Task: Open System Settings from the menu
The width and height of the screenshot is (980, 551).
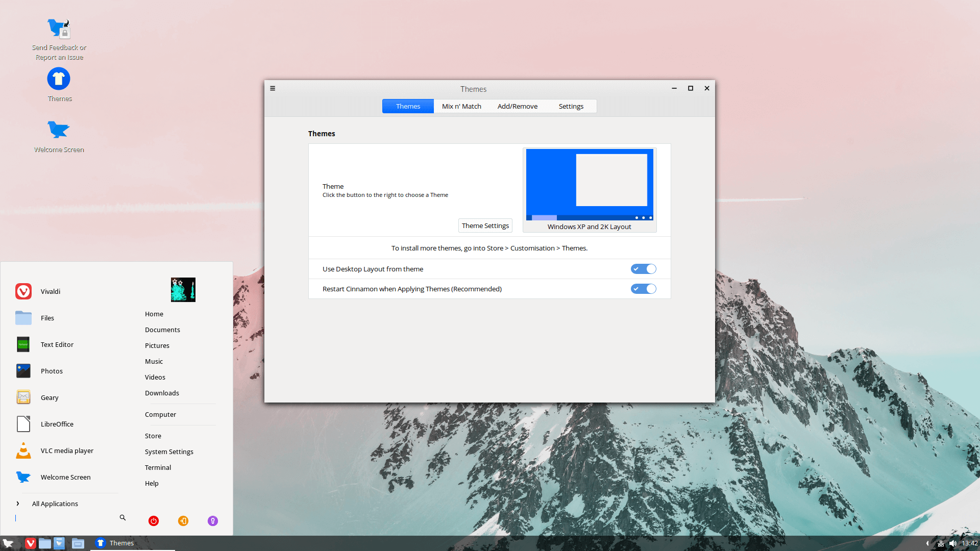Action: (x=169, y=452)
